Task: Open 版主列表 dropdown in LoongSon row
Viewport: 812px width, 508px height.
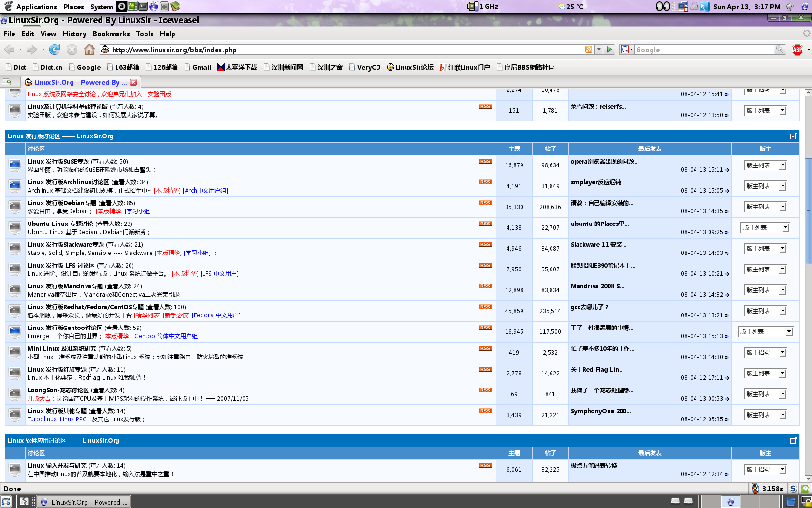Action: (x=766, y=394)
